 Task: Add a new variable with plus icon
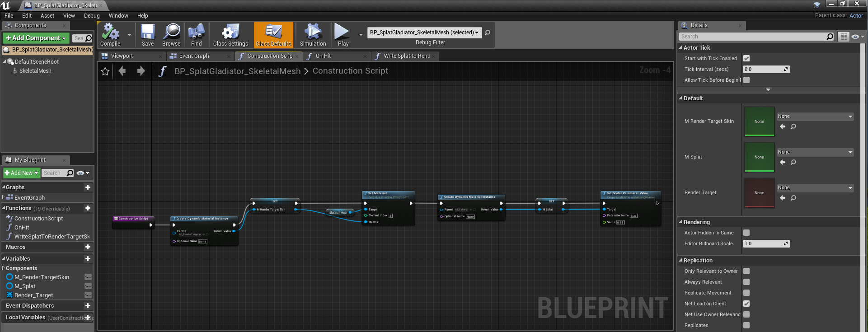[x=88, y=259]
